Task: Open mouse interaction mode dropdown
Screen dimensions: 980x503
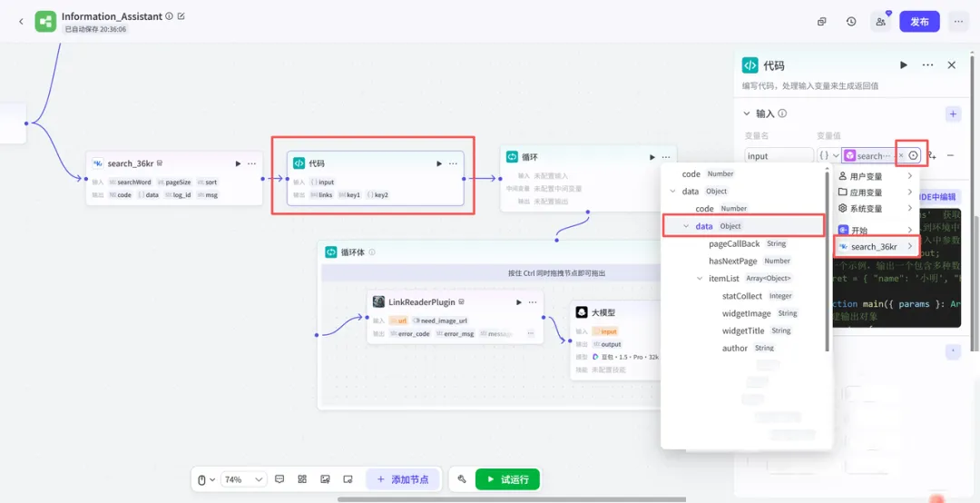Action: [206, 479]
